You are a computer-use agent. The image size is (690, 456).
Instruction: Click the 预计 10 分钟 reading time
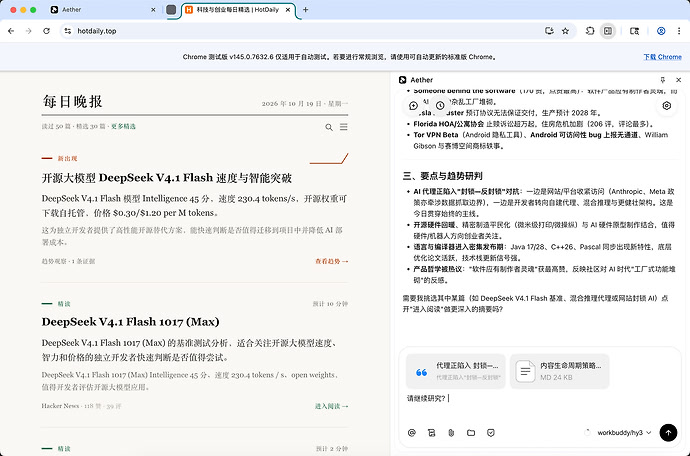point(330,304)
